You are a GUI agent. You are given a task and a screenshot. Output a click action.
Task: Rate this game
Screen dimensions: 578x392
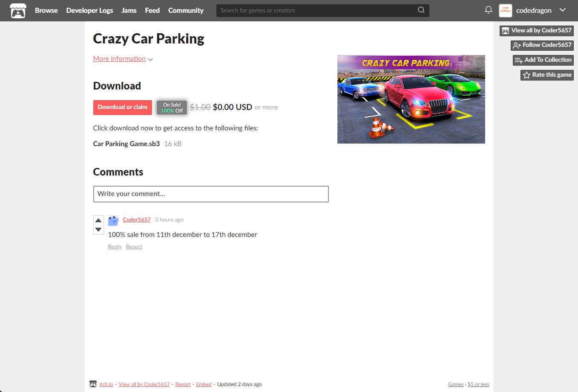pyautogui.click(x=547, y=75)
